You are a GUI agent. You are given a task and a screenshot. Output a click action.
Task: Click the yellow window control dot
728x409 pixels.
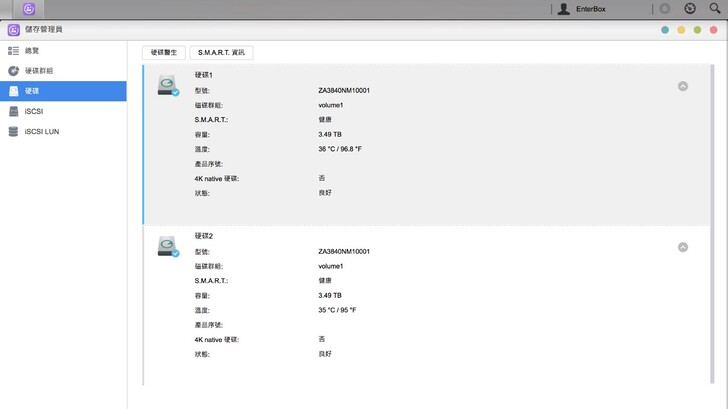[x=681, y=30]
